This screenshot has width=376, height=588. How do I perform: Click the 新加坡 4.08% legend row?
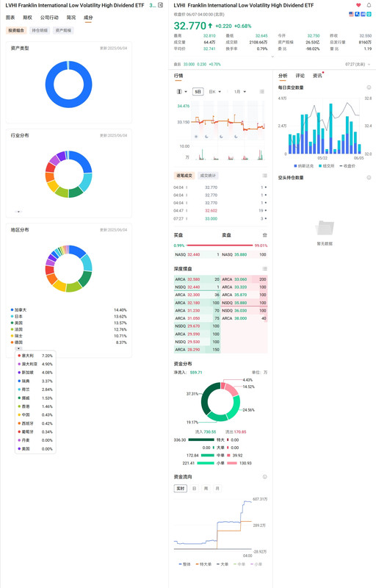[x=35, y=373]
